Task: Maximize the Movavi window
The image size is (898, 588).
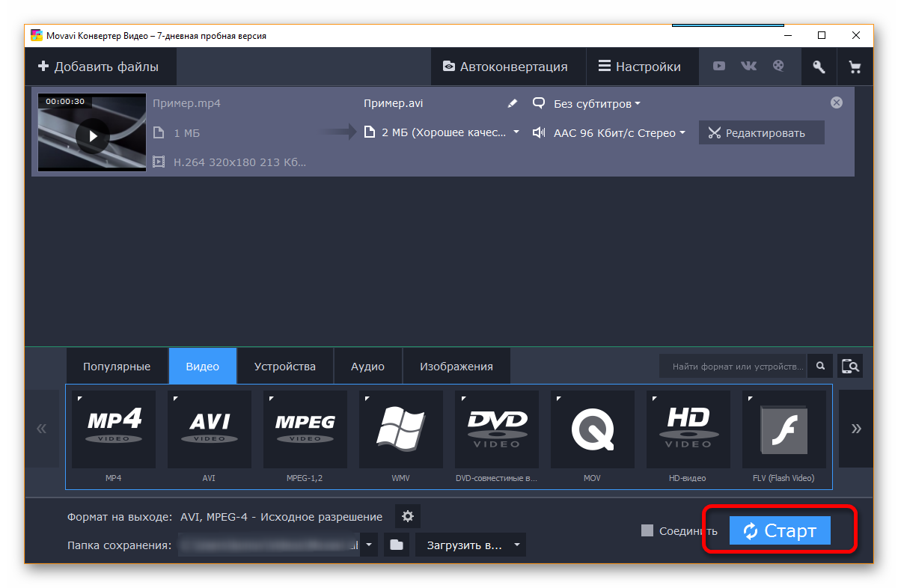Action: [x=822, y=35]
